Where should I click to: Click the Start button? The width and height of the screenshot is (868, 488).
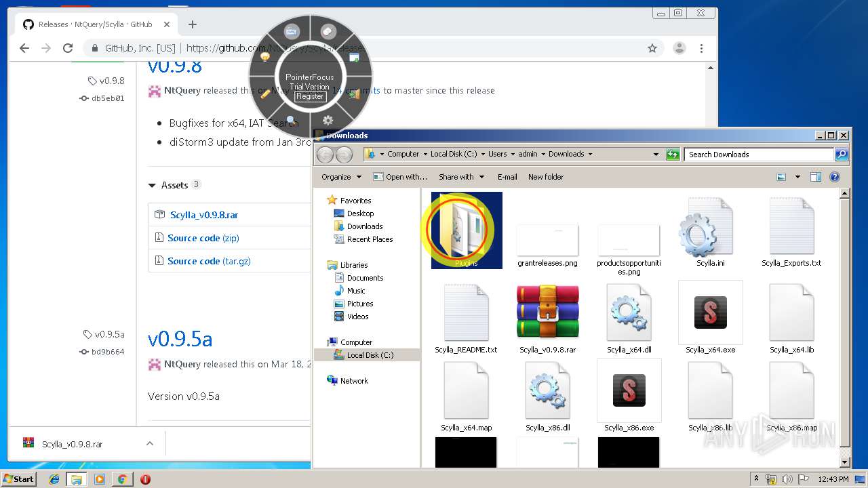pyautogui.click(x=18, y=479)
